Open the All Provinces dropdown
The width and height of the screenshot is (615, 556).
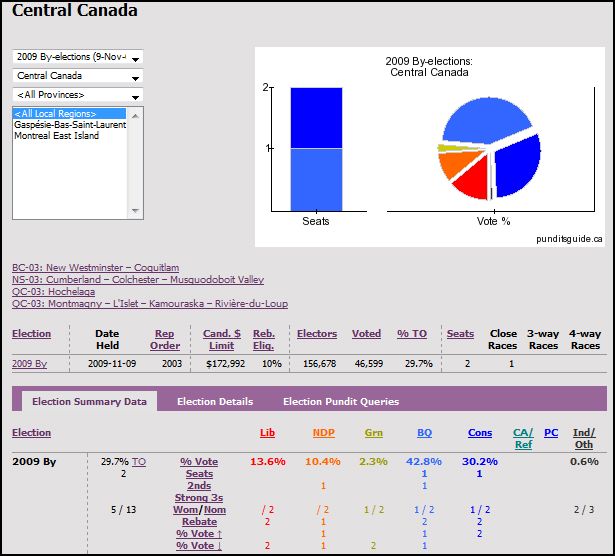pyautogui.click(x=78, y=95)
